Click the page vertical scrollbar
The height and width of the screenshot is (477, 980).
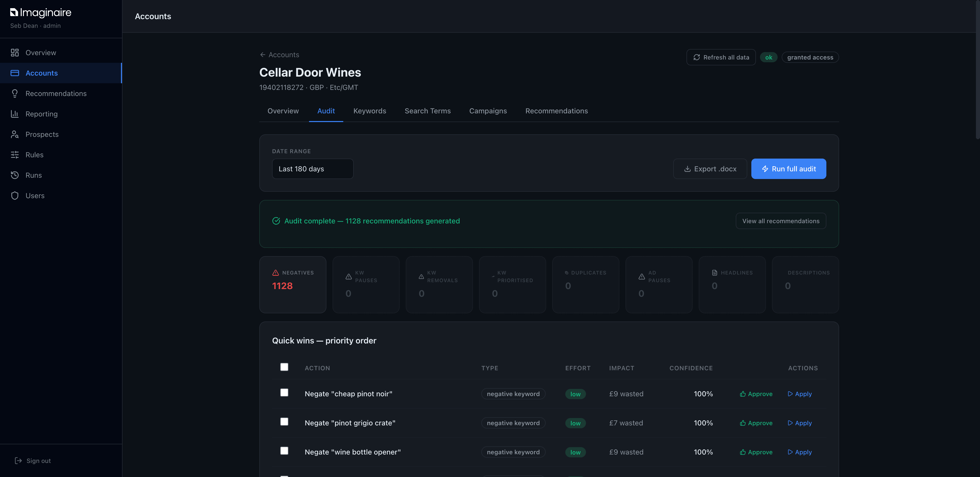978,70
